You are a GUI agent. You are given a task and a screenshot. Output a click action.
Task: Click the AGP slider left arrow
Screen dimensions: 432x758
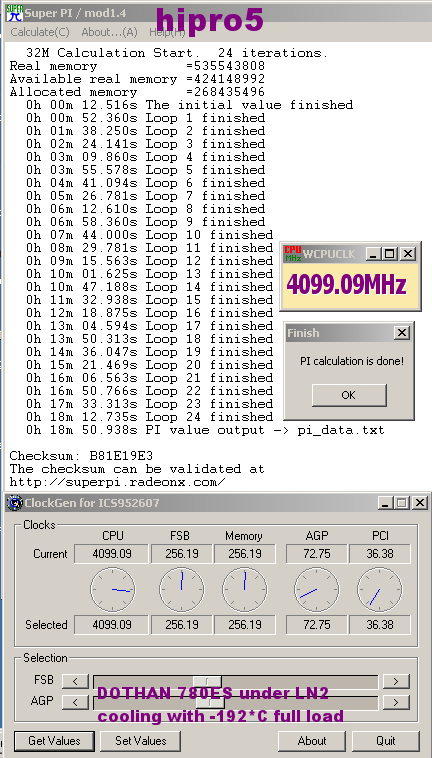point(76,701)
